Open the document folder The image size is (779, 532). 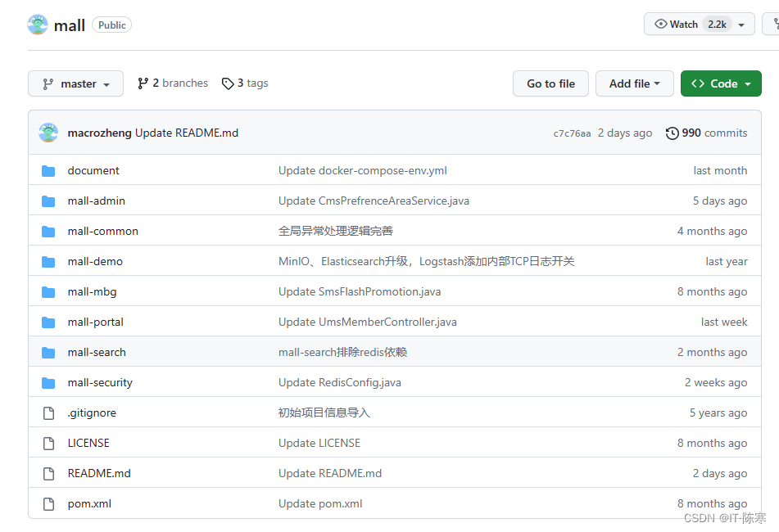tap(93, 170)
